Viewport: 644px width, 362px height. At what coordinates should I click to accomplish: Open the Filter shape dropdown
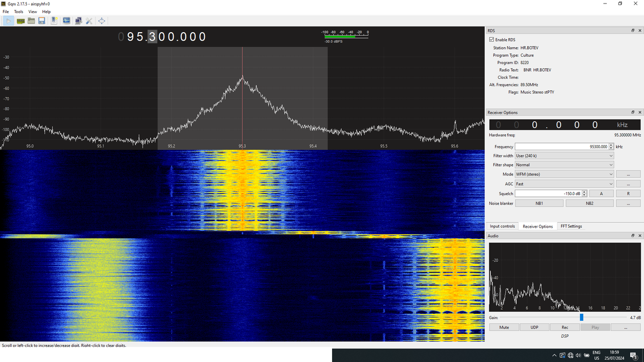(x=565, y=165)
